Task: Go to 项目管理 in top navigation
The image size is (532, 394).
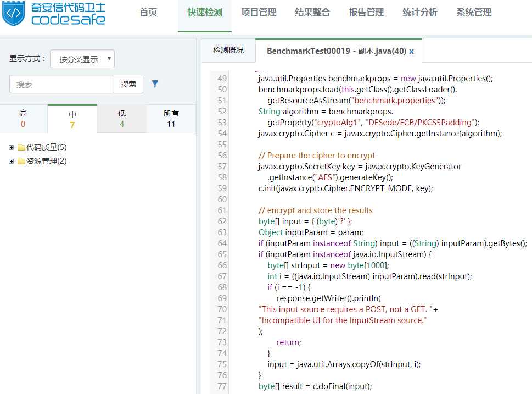Action: point(259,13)
